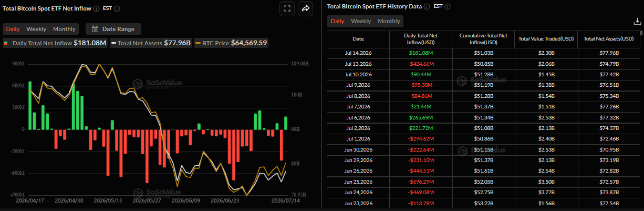Select Daily tab in history data panel
This screenshot has width=644, height=211.
pyautogui.click(x=337, y=21)
